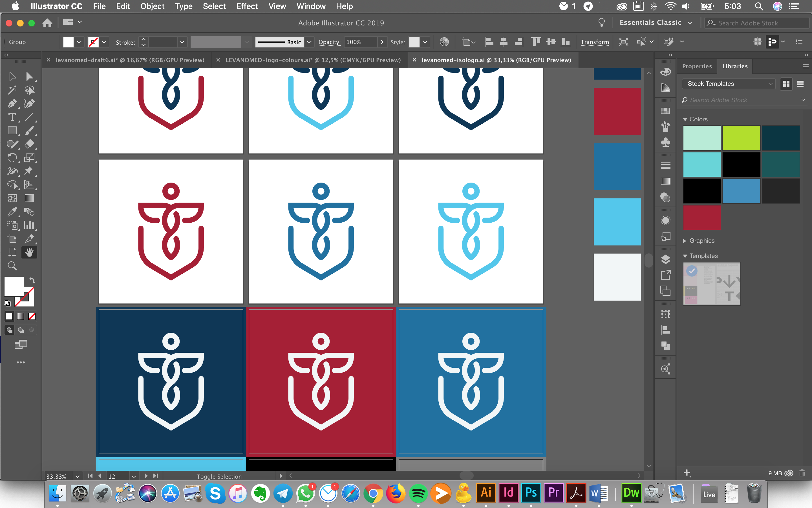
Task: Select the Hand tool
Action: click(x=29, y=252)
